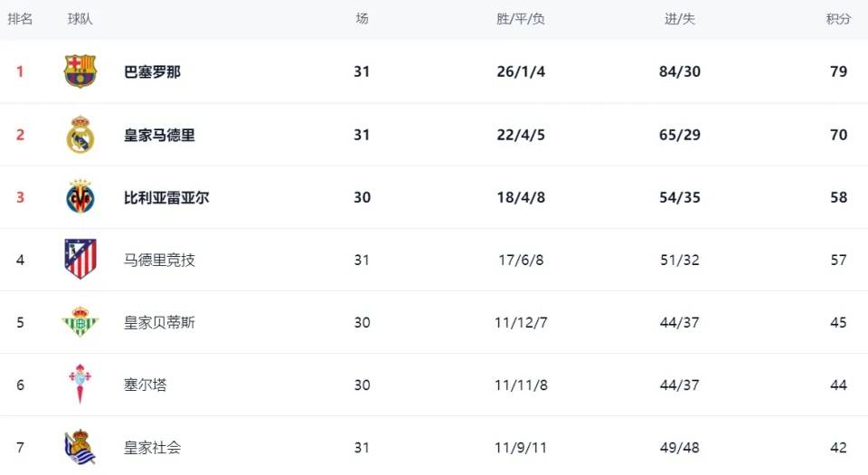Image resolution: width=868 pixels, height=475 pixels.
Task: Open the 马德里竞技 team page
Action: (x=159, y=260)
